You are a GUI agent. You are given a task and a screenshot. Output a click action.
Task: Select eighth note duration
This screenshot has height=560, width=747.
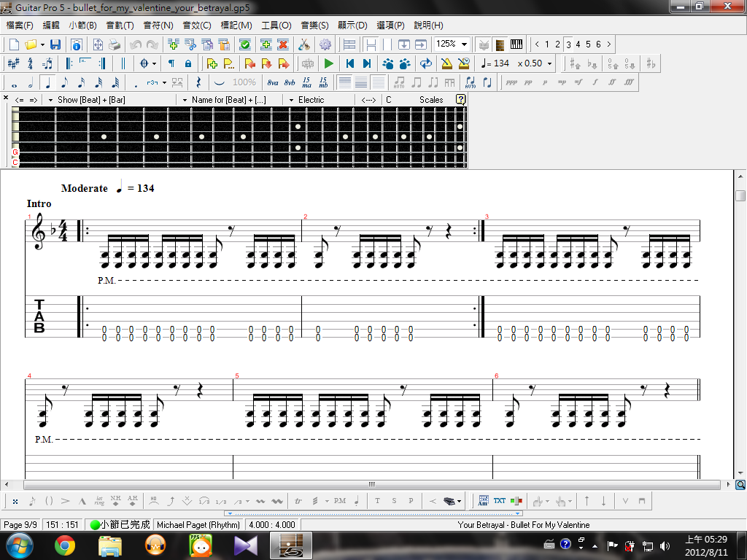click(65, 82)
